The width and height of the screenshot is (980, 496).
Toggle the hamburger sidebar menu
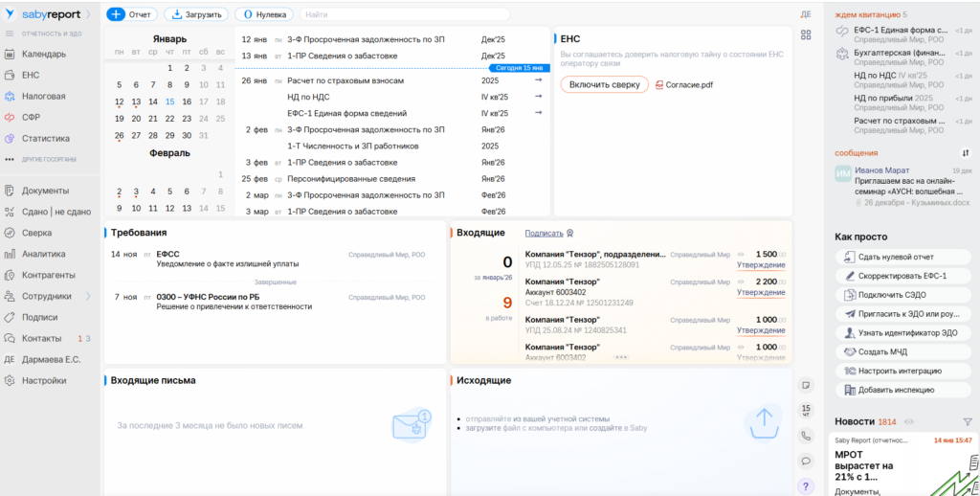(x=10, y=34)
